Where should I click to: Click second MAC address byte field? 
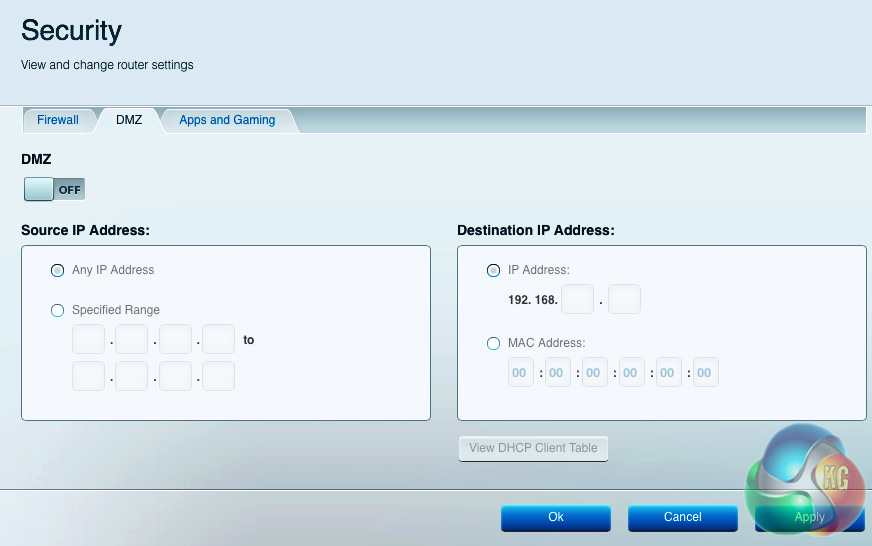[558, 372]
